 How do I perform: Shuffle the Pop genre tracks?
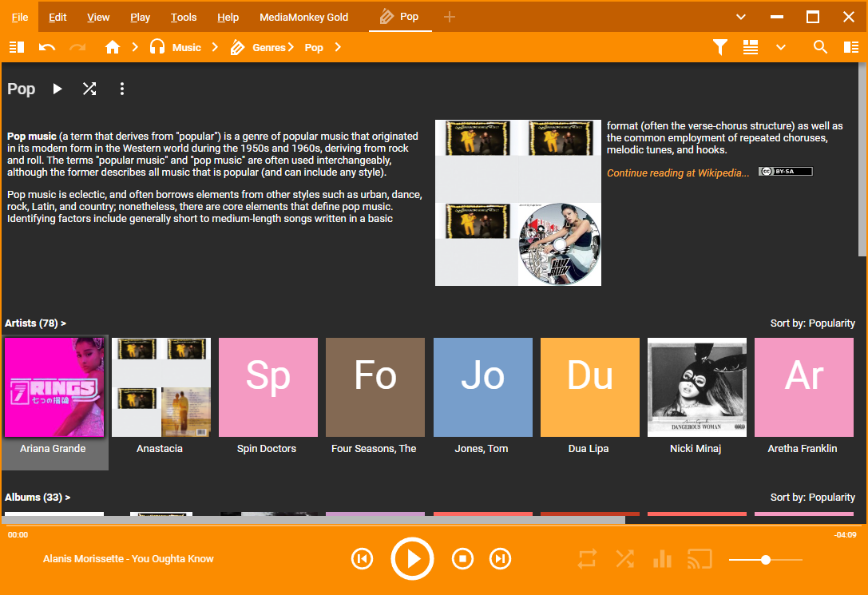[x=89, y=89]
